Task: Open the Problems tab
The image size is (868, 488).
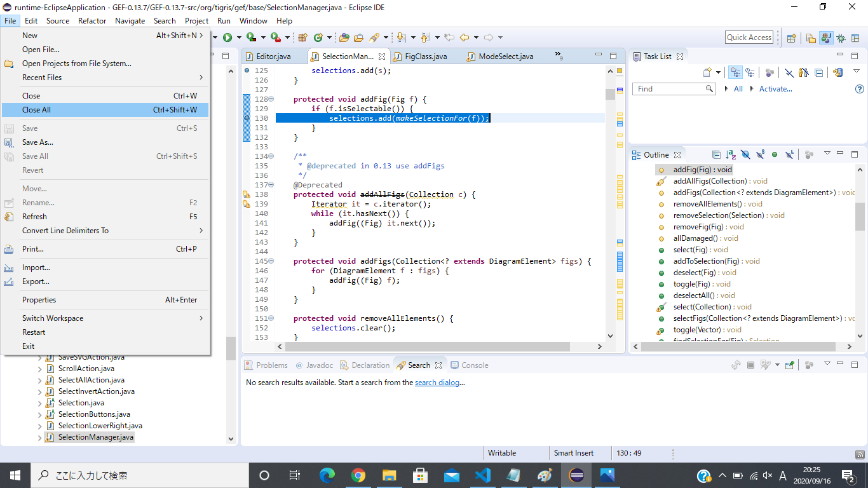Action: (266, 365)
